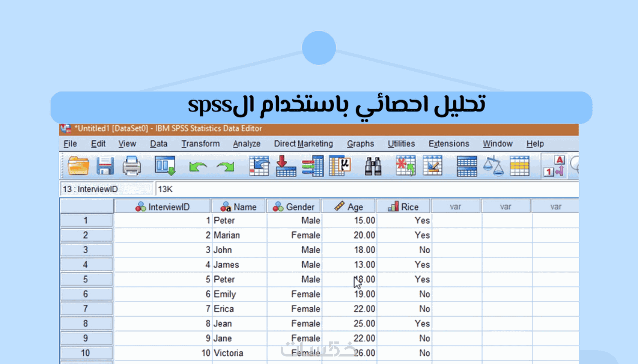Open Find using the binoculars icon
Viewport: 638px width, 364px height.
click(373, 166)
